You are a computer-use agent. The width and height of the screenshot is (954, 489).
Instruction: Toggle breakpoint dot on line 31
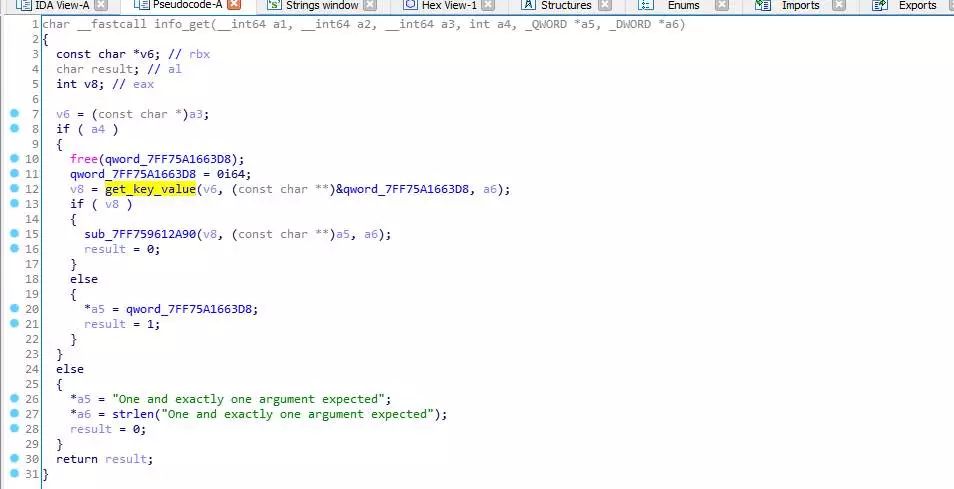click(x=15, y=473)
